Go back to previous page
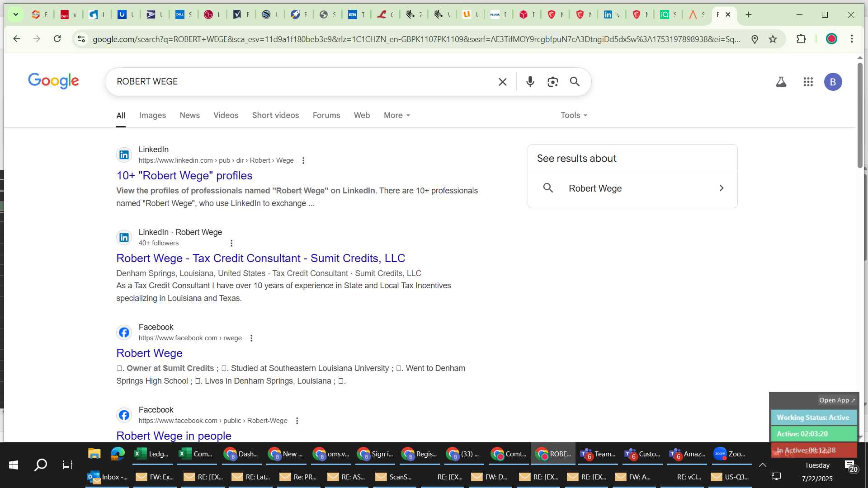 pos(17,39)
